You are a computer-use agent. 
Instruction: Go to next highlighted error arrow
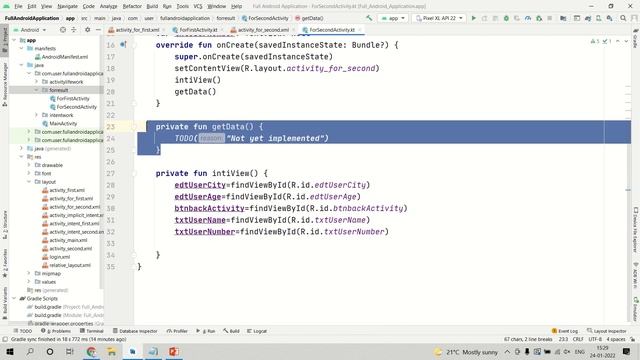coord(626,41)
